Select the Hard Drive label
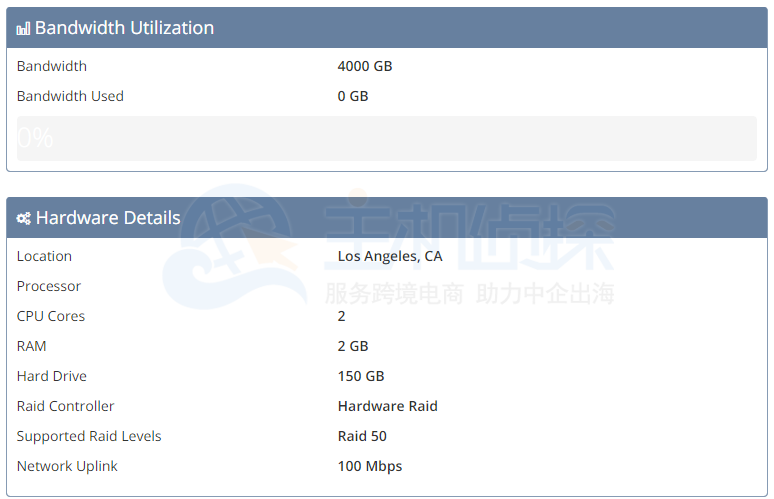This screenshot has height=499, width=774. 52,376
